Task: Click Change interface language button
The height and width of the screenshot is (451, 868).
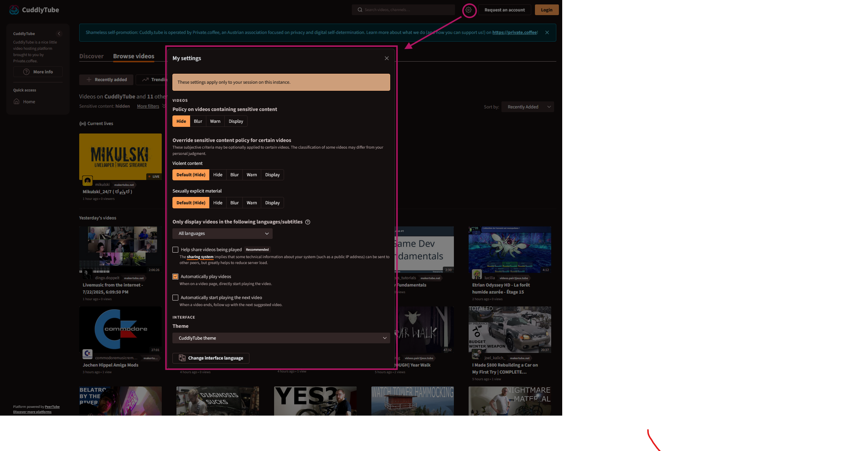Action: (211, 358)
